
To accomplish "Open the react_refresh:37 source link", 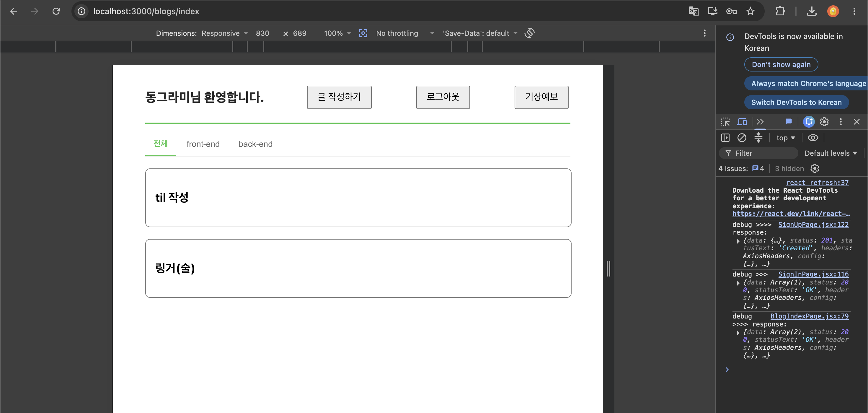I will pos(817,182).
